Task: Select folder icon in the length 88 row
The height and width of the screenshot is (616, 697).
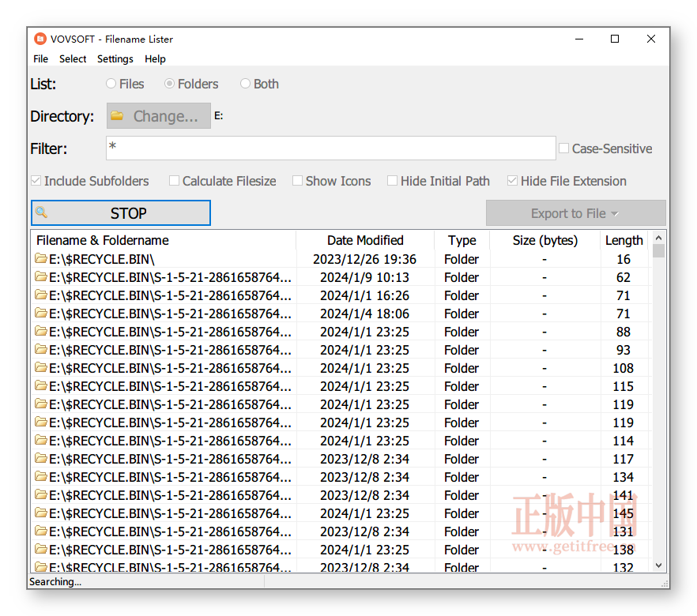Action: 41,332
